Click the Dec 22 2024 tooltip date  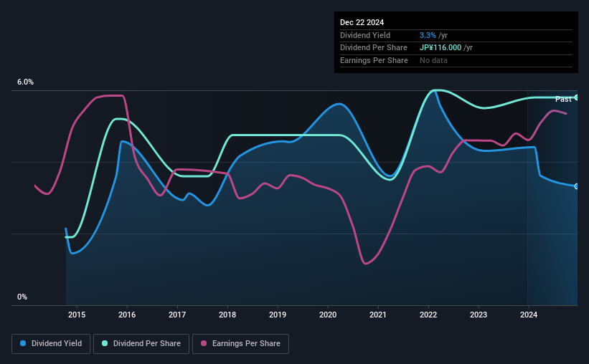tap(362, 22)
